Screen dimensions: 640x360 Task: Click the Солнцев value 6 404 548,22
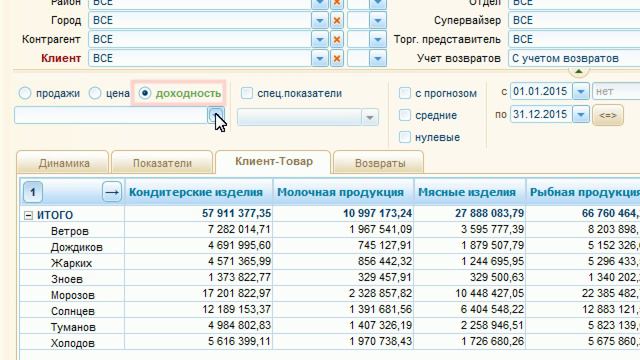(x=492, y=309)
